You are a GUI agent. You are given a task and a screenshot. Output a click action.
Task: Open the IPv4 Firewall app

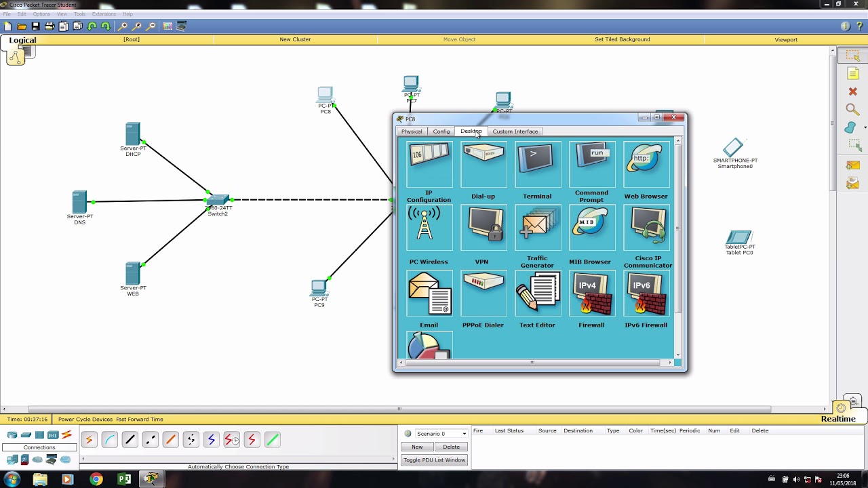tap(592, 293)
